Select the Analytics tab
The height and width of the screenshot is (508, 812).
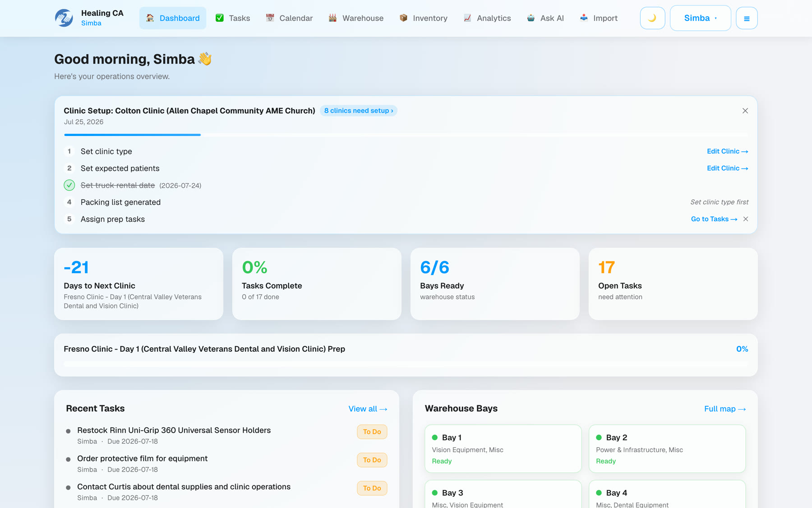click(487, 18)
